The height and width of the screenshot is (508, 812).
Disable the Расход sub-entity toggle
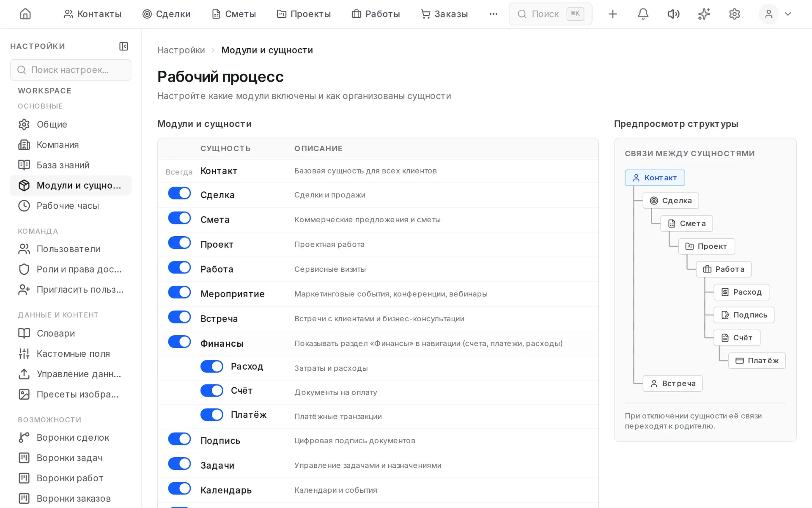point(212,367)
